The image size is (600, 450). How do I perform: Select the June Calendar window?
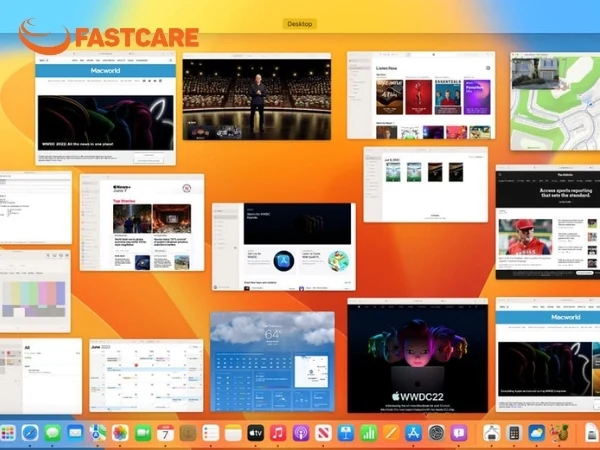tap(146, 375)
